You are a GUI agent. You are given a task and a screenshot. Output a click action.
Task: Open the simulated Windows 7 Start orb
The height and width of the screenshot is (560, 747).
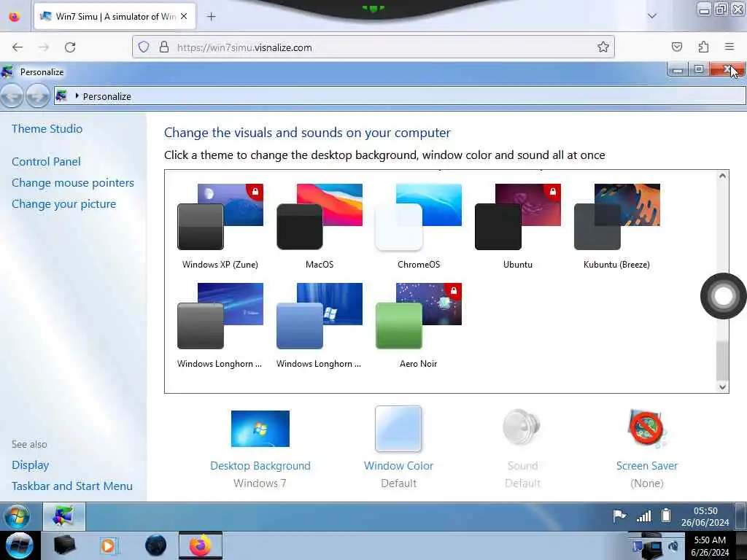point(17,516)
